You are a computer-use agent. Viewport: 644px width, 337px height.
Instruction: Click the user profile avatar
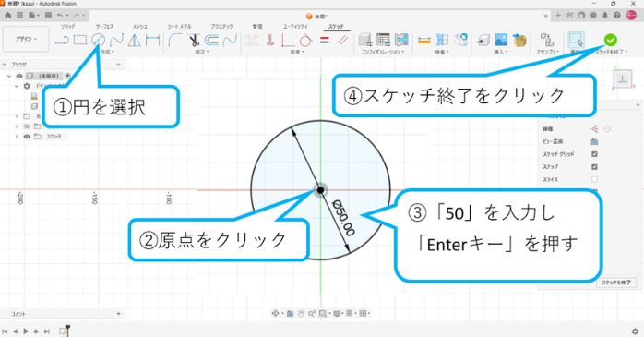pos(631,15)
